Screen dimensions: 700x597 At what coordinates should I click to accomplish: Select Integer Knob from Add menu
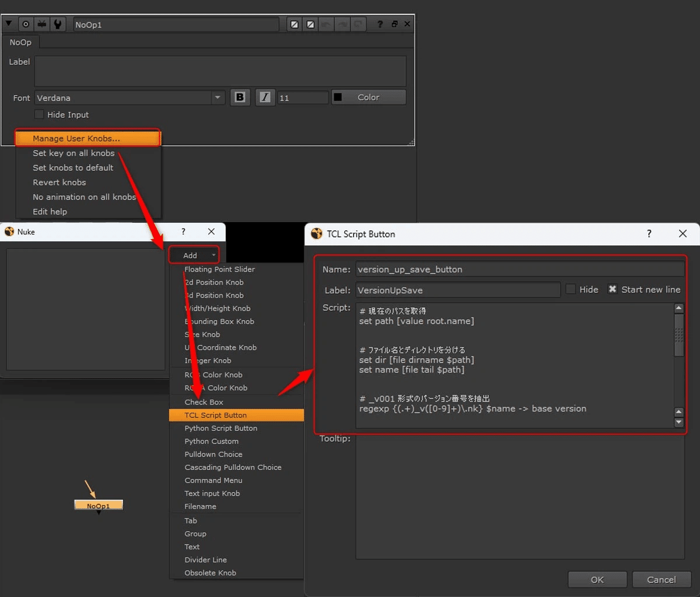point(236,361)
